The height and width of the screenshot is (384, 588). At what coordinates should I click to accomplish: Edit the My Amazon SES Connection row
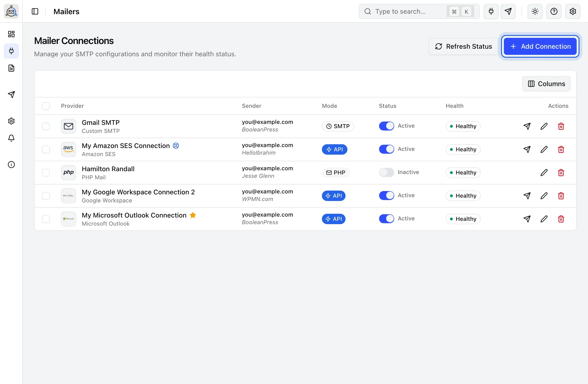[544, 149]
